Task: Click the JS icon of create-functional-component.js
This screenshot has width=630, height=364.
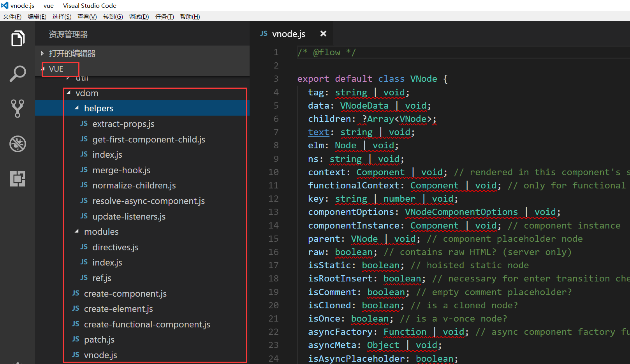Action: point(76,324)
